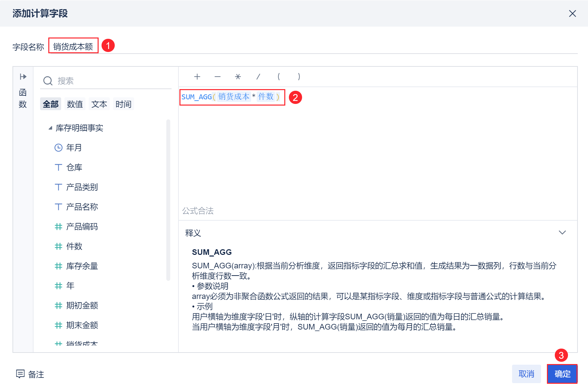Click the 销货成本 token in the formula

[x=234, y=97]
